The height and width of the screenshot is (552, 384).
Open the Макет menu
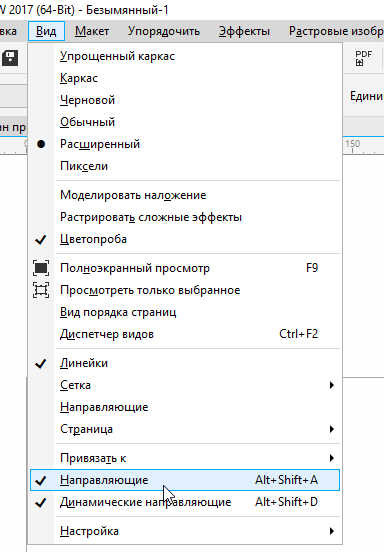pyautogui.click(x=92, y=31)
